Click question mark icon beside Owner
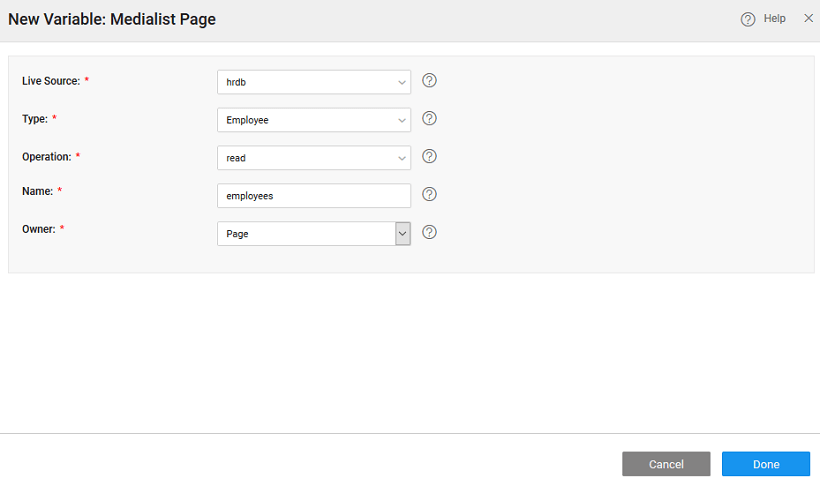Screen dimensions: 820x493 tap(429, 233)
